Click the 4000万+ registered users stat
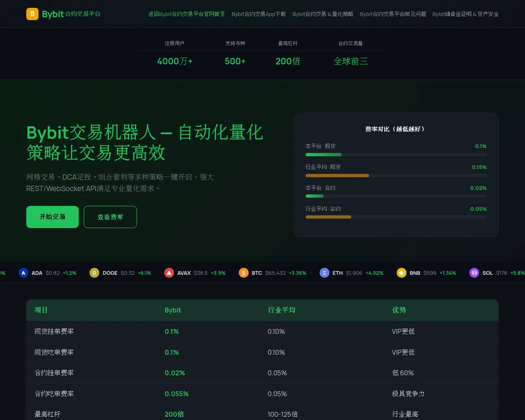The height and width of the screenshot is (420, 525). (175, 61)
